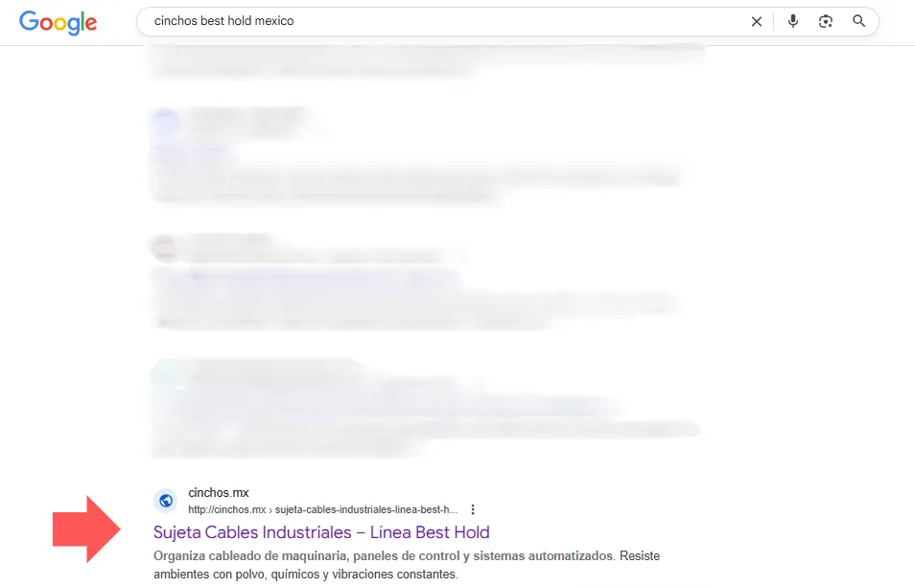Start voice search with the microphone icon
The height and width of the screenshot is (588, 915).
793,21
